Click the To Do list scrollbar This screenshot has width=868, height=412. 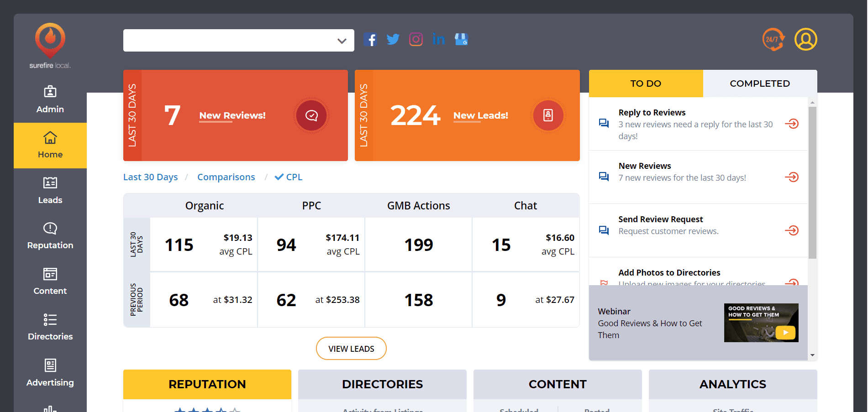click(812, 183)
